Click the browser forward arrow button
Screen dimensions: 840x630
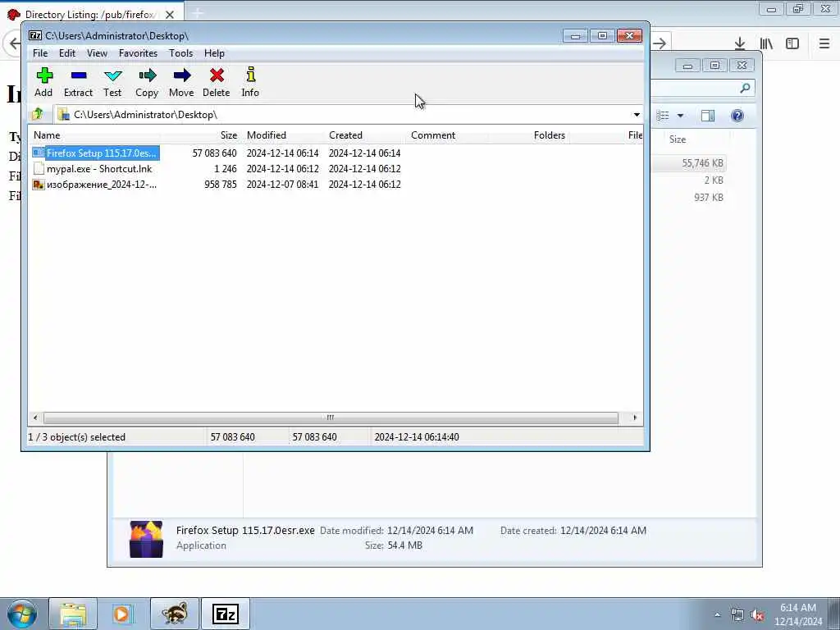(x=660, y=43)
